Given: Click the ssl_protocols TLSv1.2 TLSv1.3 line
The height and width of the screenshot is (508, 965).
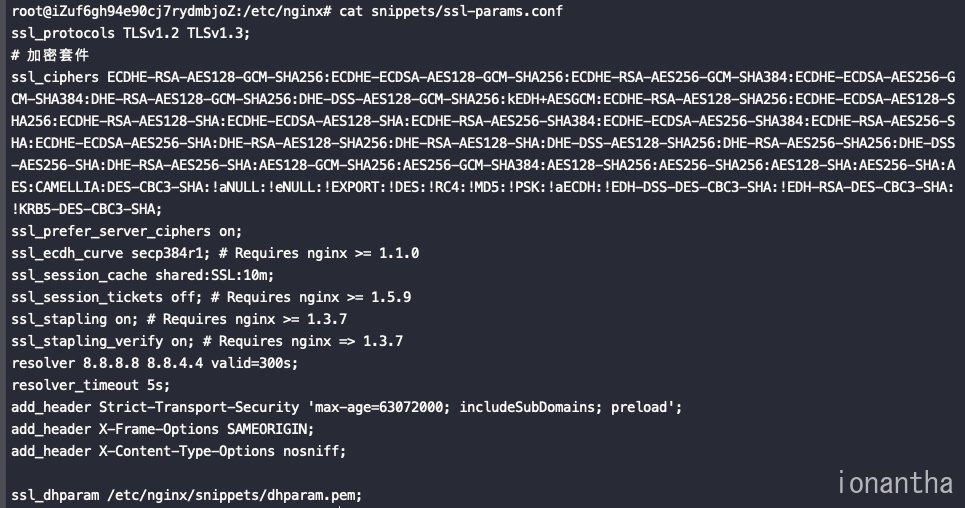Looking at the screenshot, I should point(130,33).
